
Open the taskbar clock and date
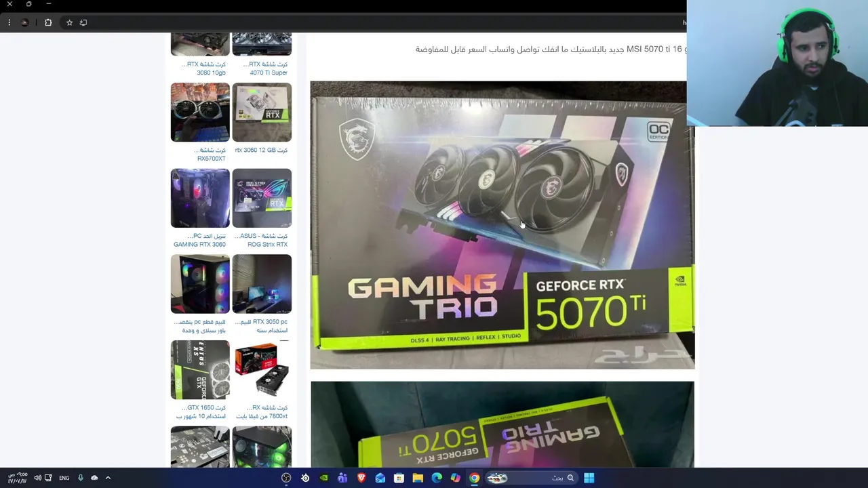[x=18, y=478]
